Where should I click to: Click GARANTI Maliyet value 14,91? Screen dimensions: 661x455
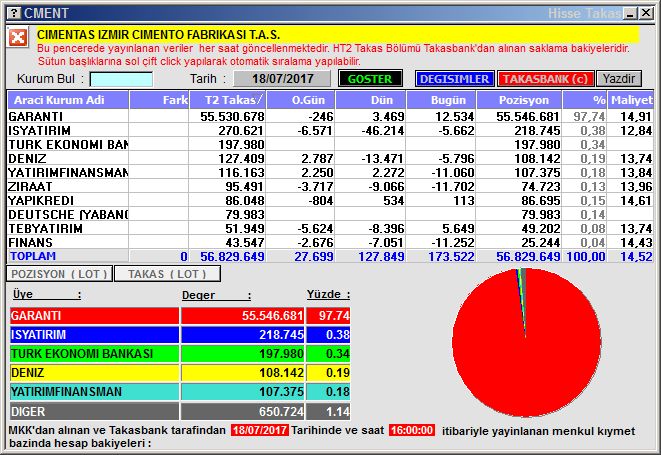pos(636,116)
